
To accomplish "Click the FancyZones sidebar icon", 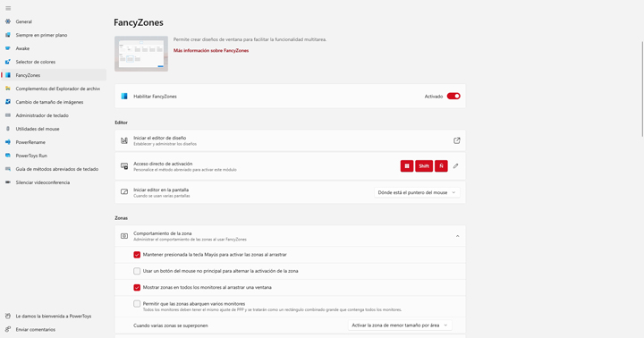I will point(8,75).
